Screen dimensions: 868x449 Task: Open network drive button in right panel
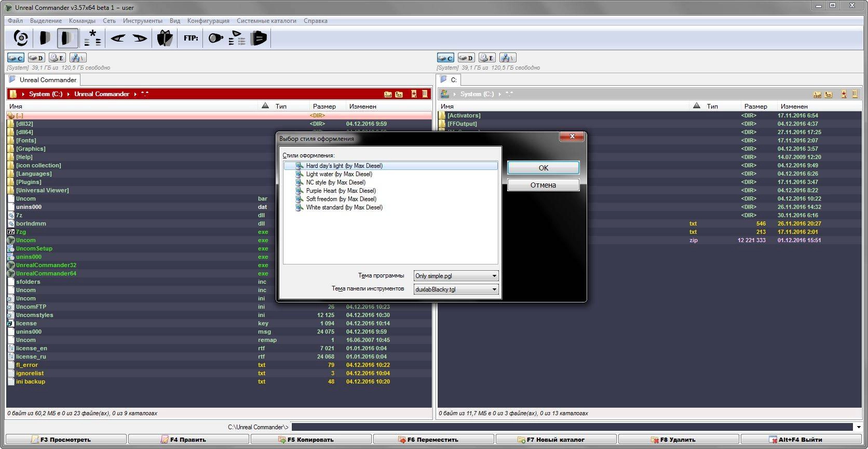(508, 58)
